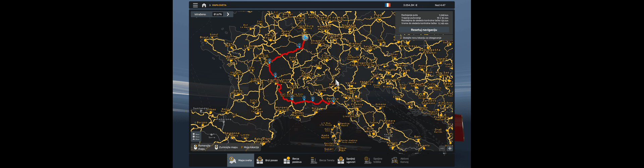Select route waypoint marker 1

click(299, 45)
